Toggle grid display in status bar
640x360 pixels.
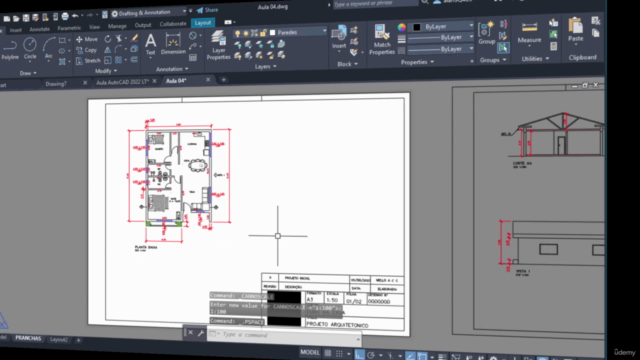click(x=327, y=353)
